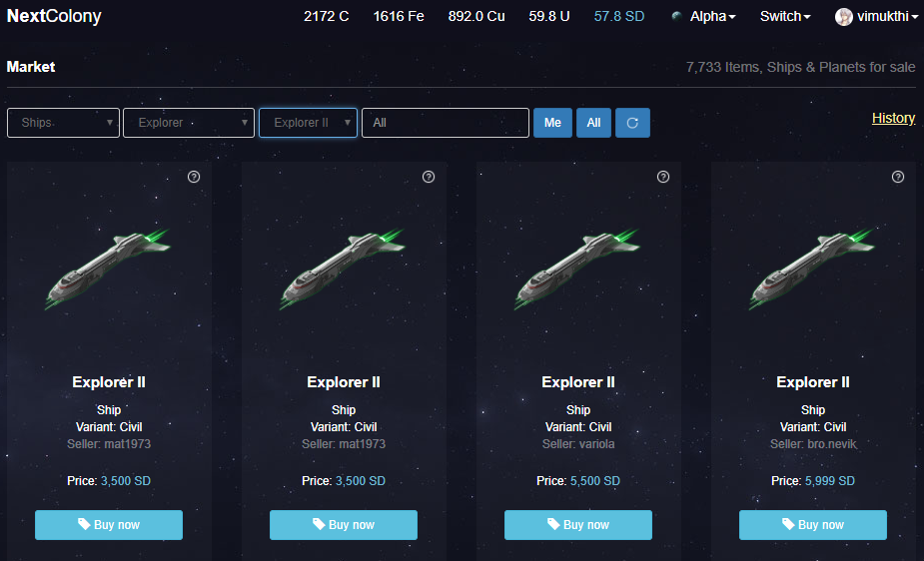The height and width of the screenshot is (561, 924).
Task: Open help icon on first Explorer II card
Action: tap(194, 177)
